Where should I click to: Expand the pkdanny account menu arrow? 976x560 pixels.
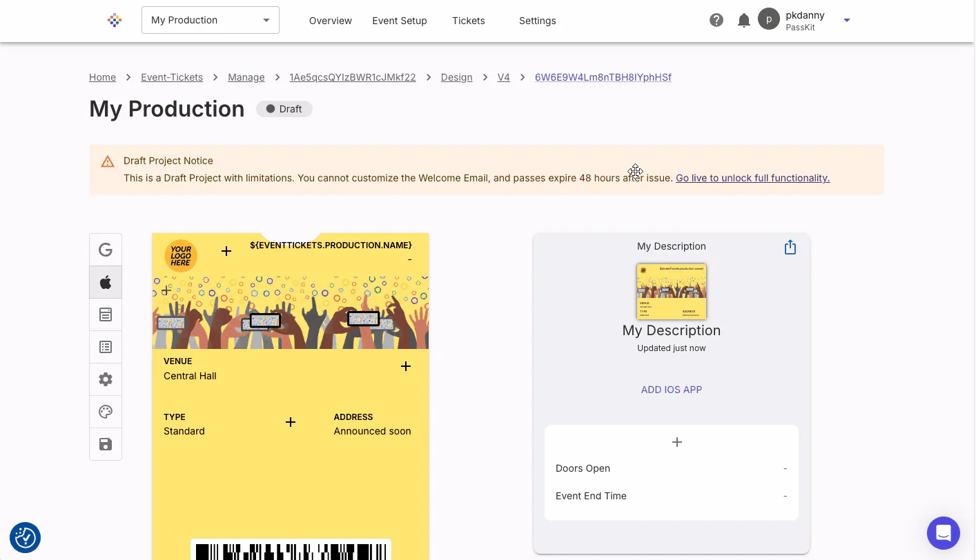(847, 20)
